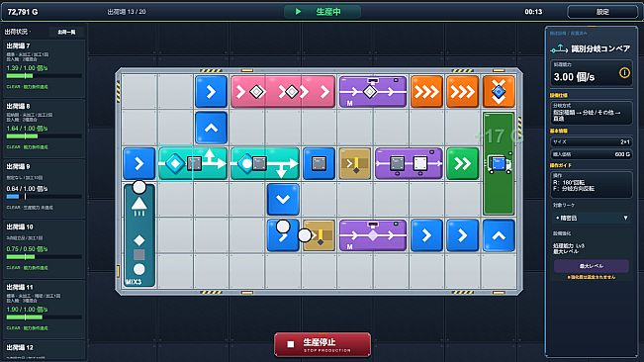The height and width of the screenshot is (362, 644).
Task: Select the middle purple machine with square items
Action: tap(409, 164)
